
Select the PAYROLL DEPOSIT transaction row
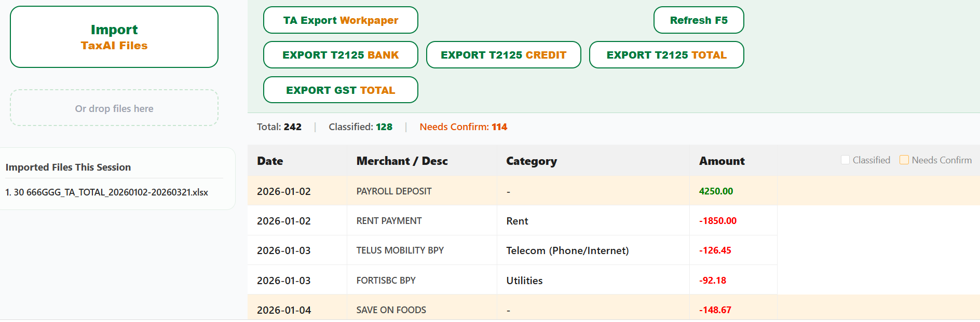tap(394, 191)
